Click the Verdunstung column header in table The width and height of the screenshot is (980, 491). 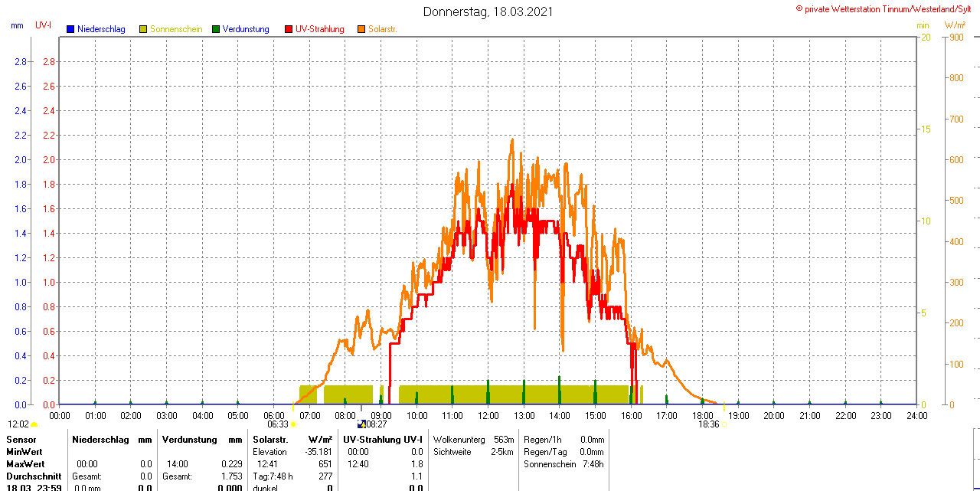(186, 440)
